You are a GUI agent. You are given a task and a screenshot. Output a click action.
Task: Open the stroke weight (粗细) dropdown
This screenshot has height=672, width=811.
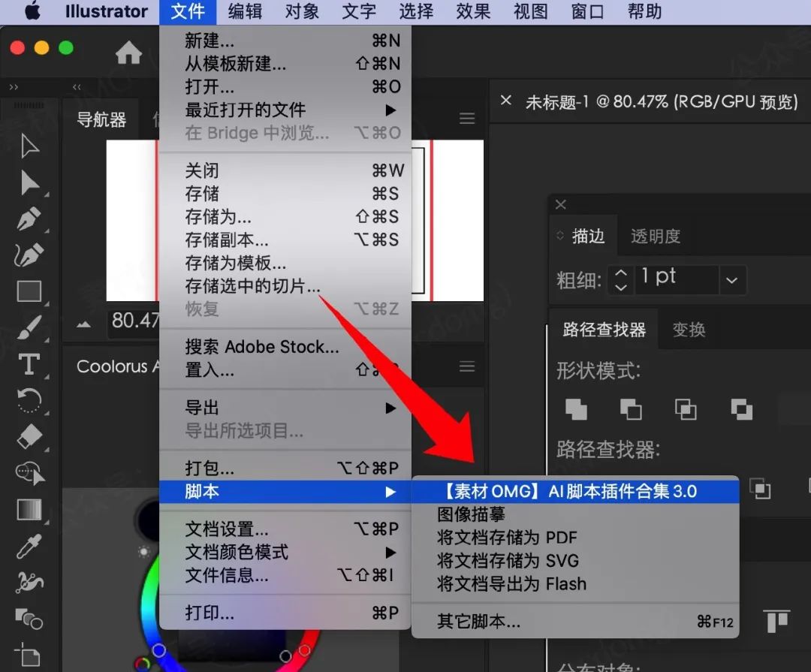pyautogui.click(x=731, y=280)
